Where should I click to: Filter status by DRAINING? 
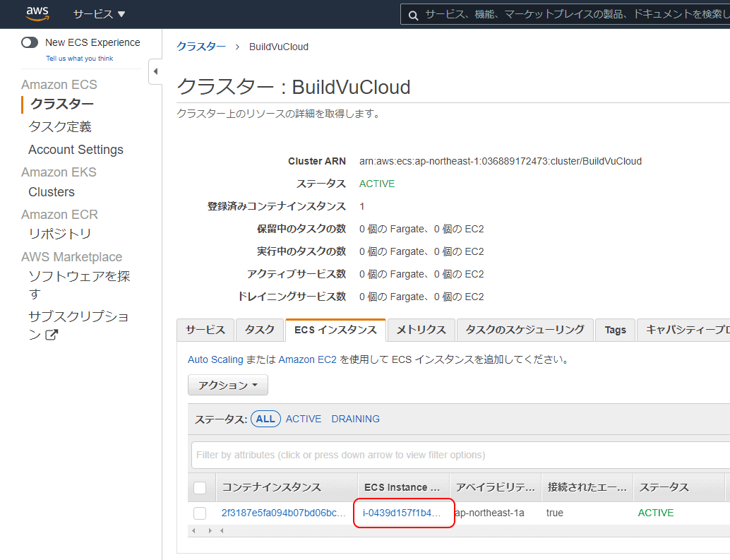355,419
